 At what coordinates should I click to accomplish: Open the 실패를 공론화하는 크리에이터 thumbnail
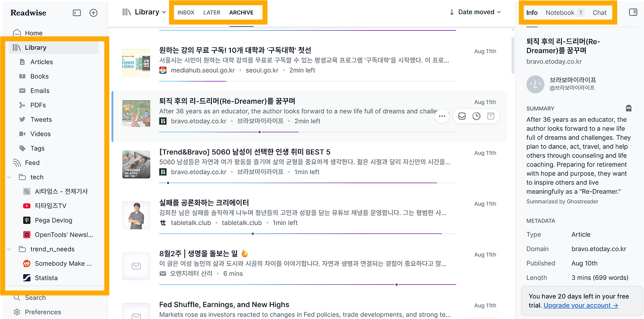tap(136, 215)
